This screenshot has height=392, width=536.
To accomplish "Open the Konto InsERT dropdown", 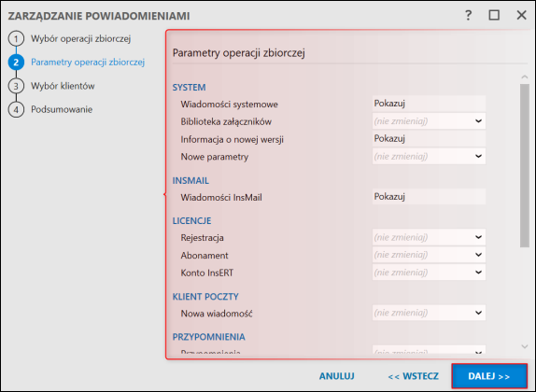I will [x=429, y=273].
